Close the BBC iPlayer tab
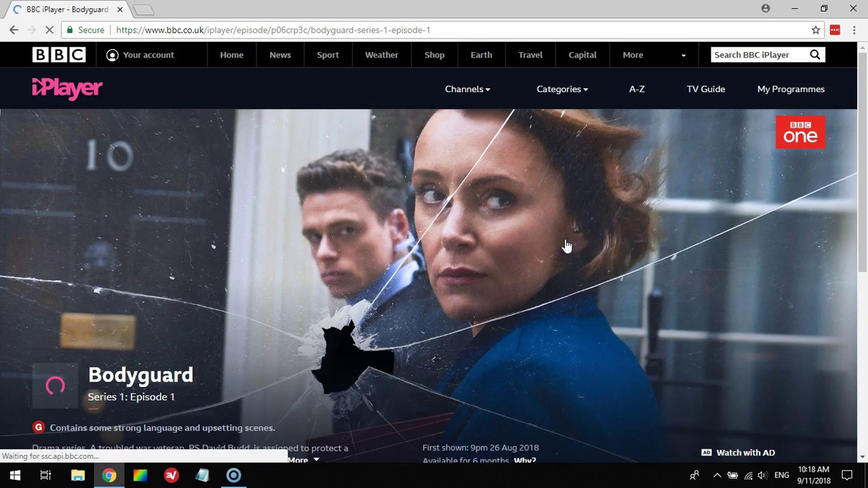Image resolution: width=868 pixels, height=488 pixels. [119, 9]
